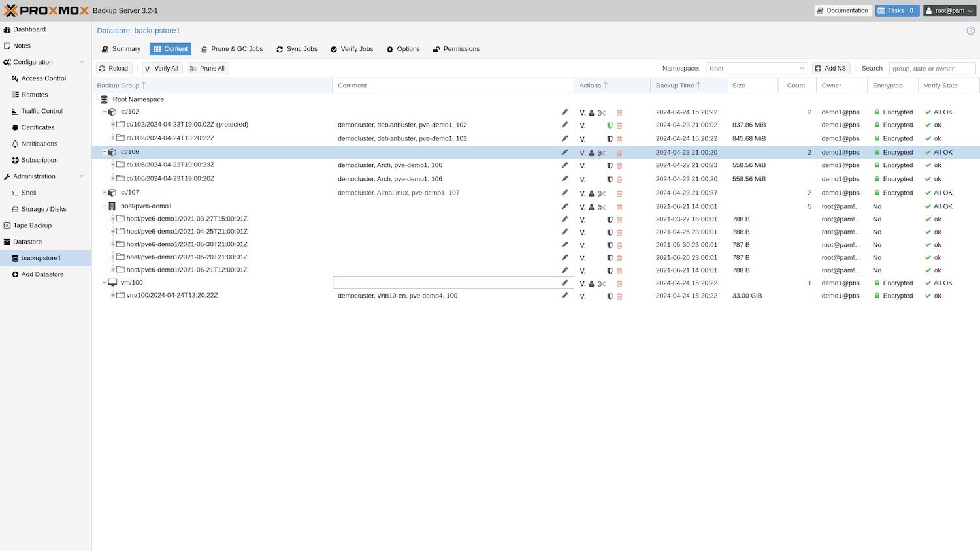Screen dimensions: 980x551
Task: Change owner of backup group ct/106
Action: point(591,152)
